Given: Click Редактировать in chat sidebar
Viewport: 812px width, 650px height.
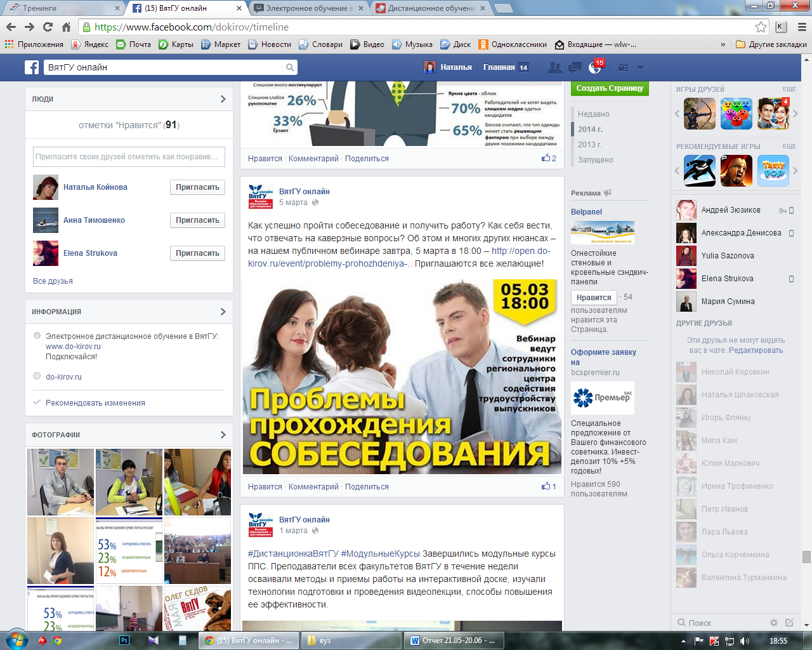Looking at the screenshot, I should tap(756, 350).
